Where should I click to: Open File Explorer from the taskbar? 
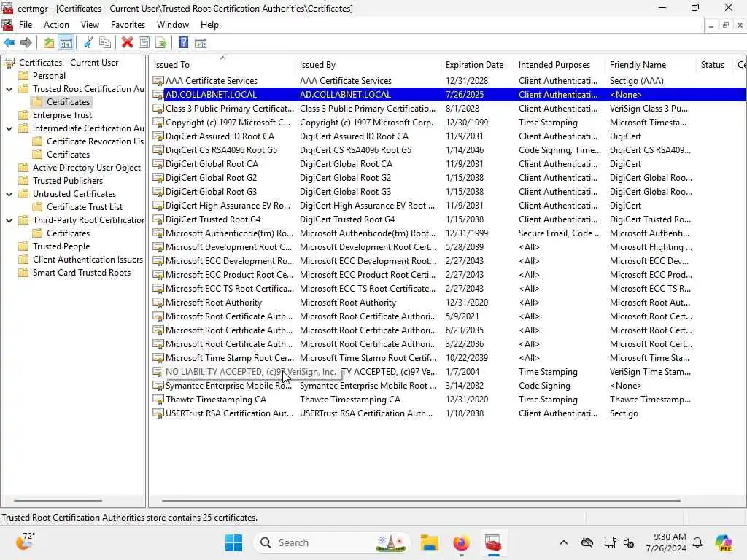click(x=429, y=542)
